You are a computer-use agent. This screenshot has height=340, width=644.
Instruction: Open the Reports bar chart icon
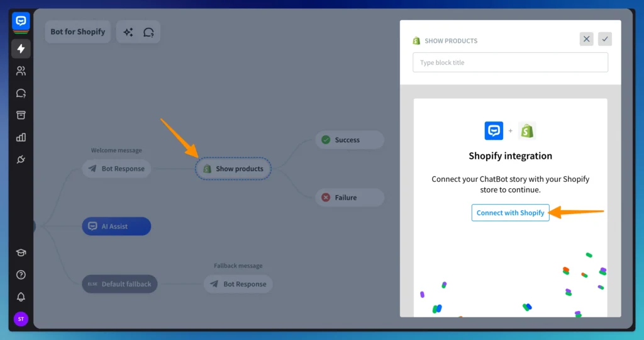click(21, 137)
